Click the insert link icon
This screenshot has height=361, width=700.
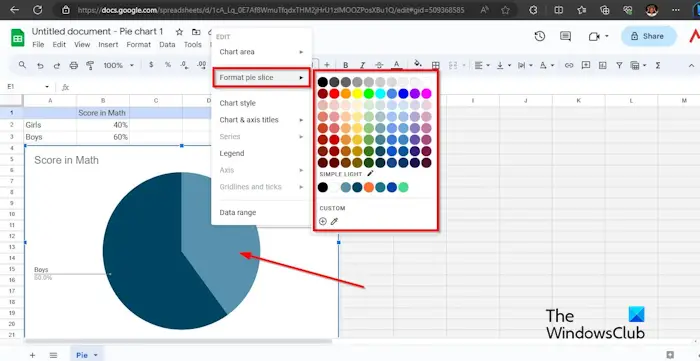tap(569, 66)
